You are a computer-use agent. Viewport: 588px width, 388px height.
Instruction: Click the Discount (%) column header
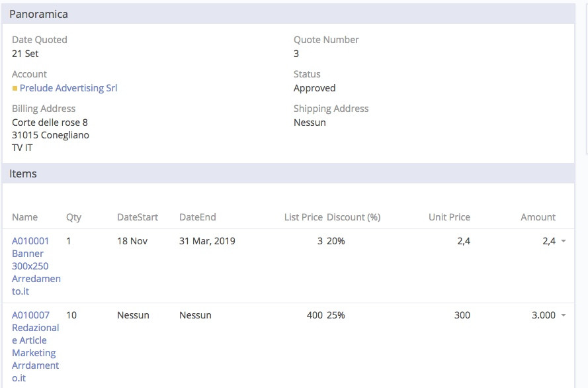coord(353,217)
